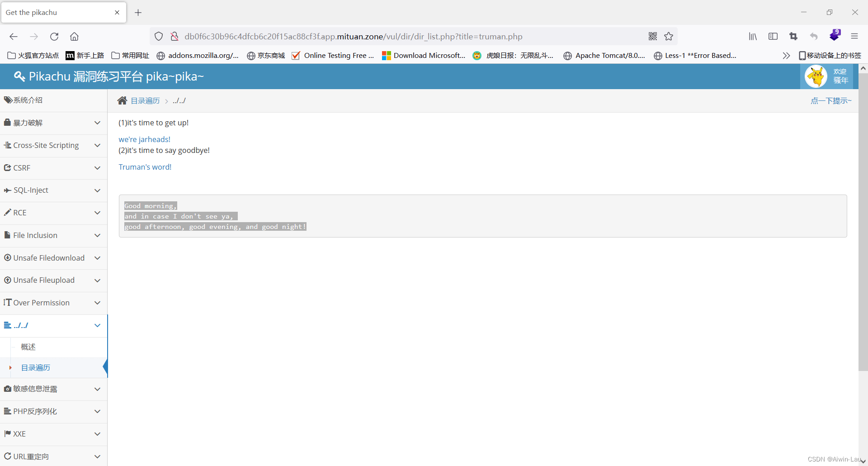Open Apache Tomcat/8.0 bookmark

click(604, 56)
